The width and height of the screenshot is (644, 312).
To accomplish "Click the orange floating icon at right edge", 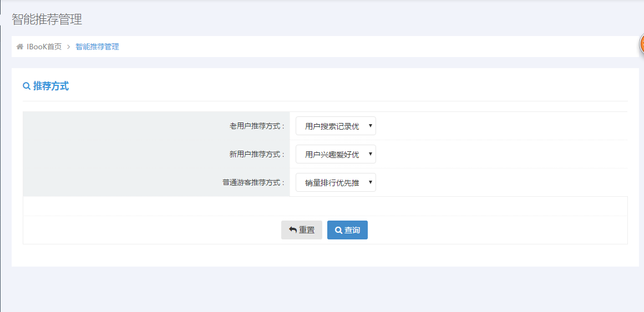I will click(x=641, y=44).
